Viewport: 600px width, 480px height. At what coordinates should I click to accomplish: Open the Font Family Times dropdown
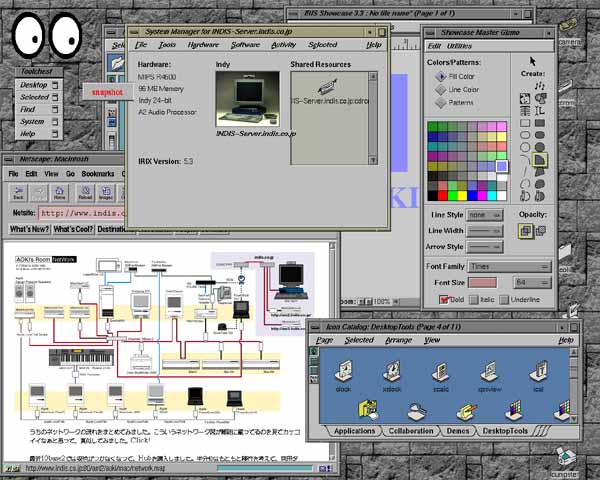coord(509,266)
